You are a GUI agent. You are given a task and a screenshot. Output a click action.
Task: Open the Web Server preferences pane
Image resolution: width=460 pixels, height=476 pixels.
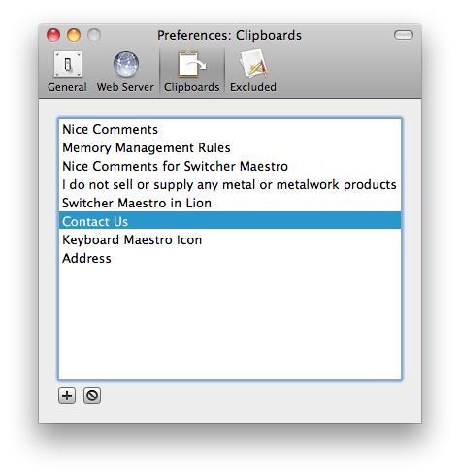125,72
